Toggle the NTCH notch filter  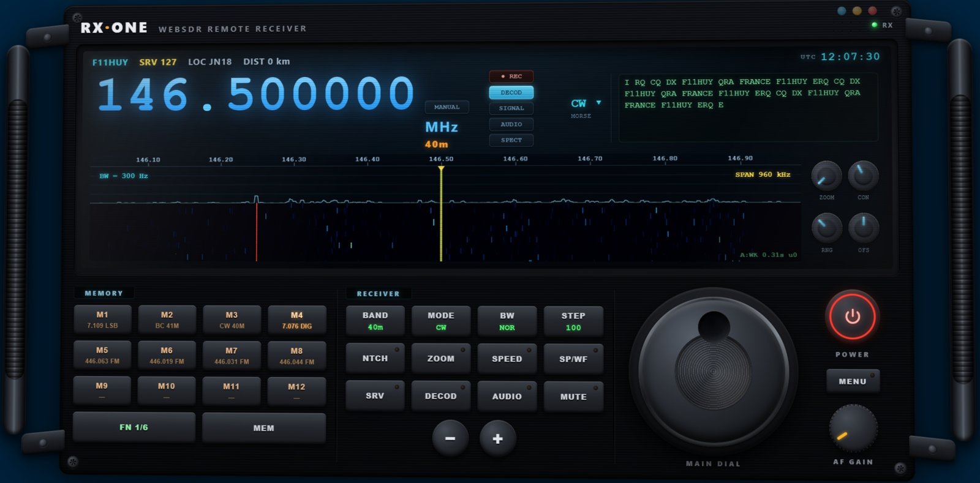(375, 358)
